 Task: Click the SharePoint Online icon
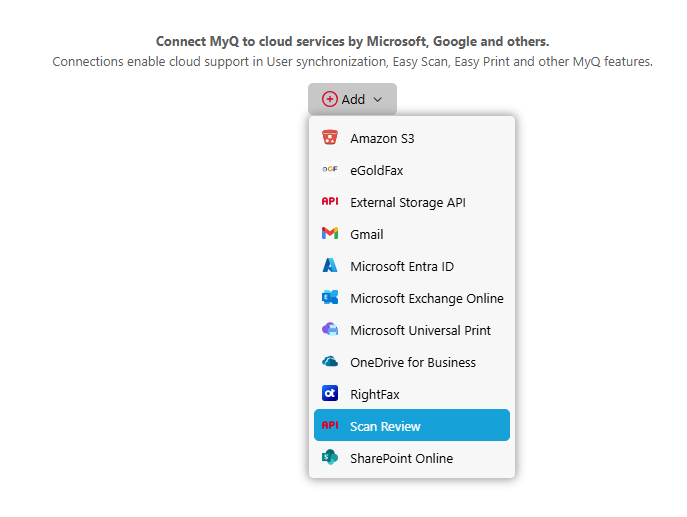click(329, 457)
